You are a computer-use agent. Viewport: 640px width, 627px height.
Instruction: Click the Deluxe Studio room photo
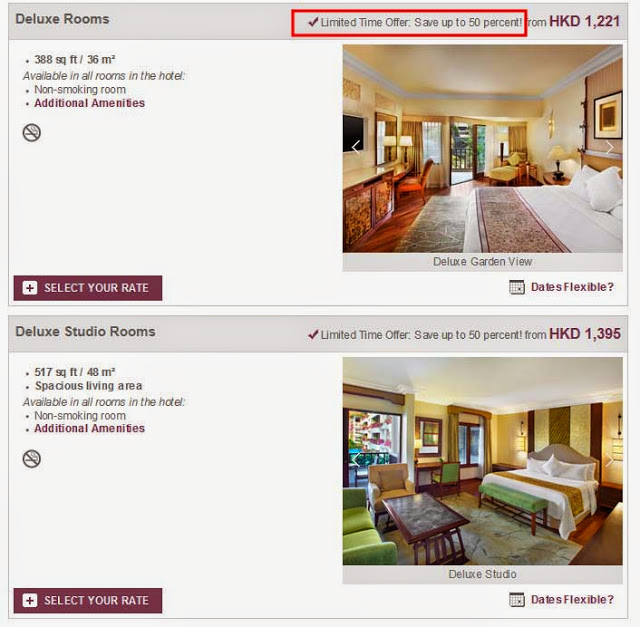[482, 461]
